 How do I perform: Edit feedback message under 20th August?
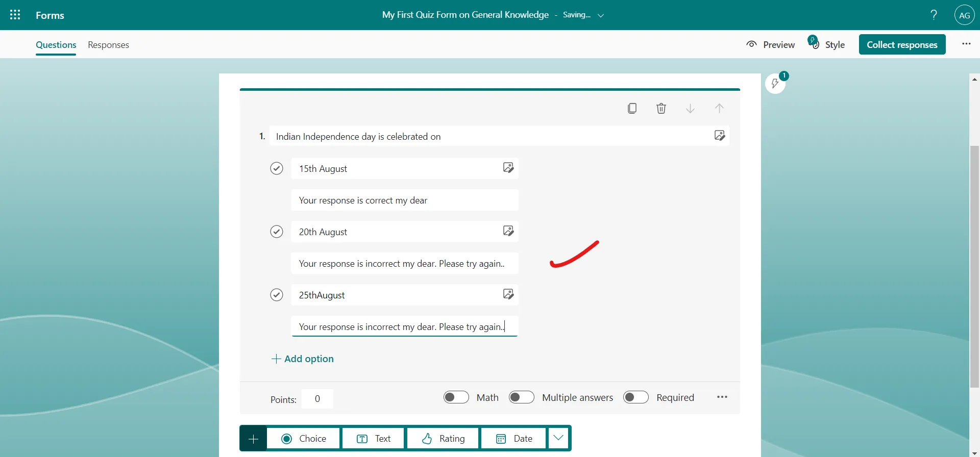(x=405, y=263)
